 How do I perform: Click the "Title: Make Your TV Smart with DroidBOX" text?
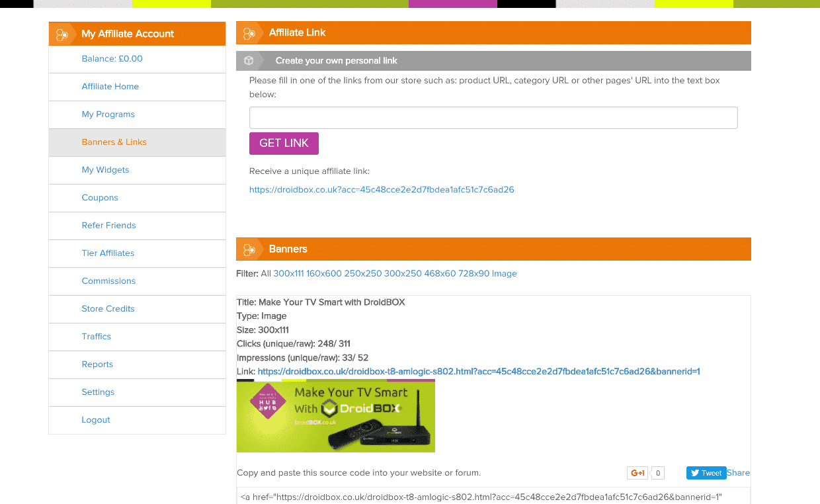(x=321, y=302)
